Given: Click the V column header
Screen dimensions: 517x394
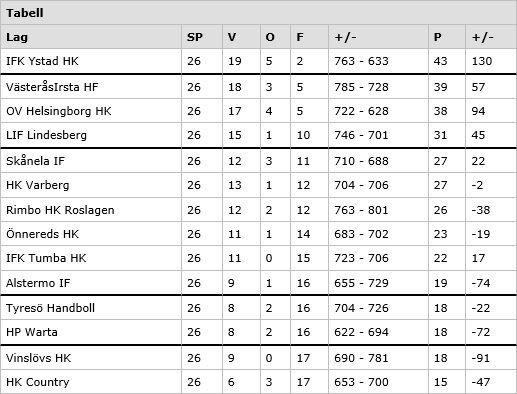Looking at the screenshot, I should point(232,37).
